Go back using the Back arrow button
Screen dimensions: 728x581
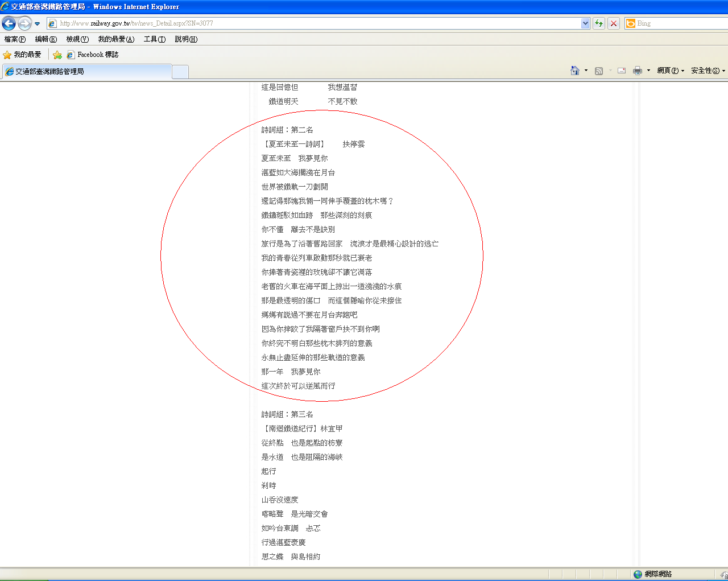(9, 23)
